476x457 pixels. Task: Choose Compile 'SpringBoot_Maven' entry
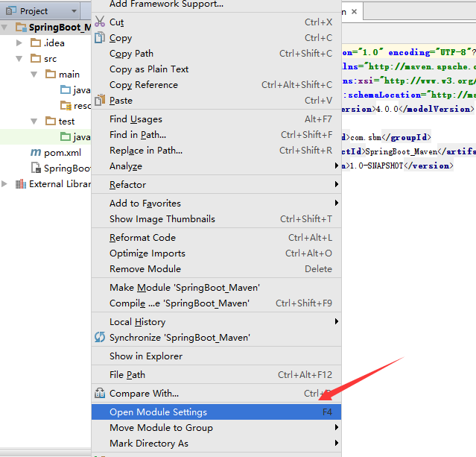216,303
